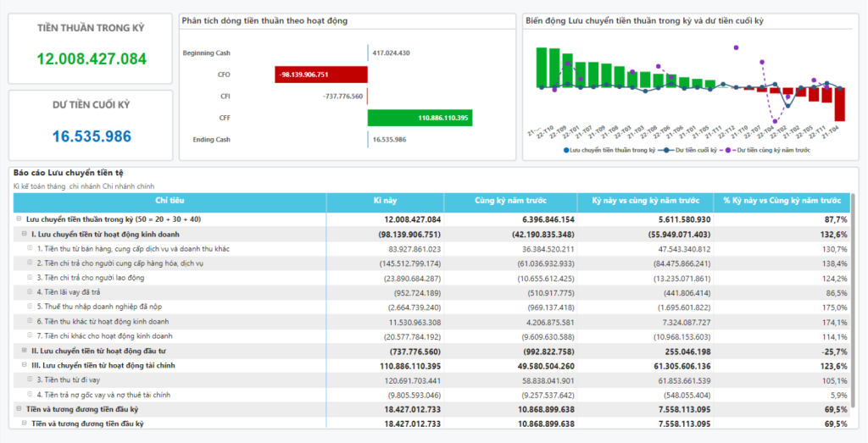Expand 'II. Lưu chuyển tiền từ hoạt động đầu tư'
The image size is (868, 443).
click(24, 350)
